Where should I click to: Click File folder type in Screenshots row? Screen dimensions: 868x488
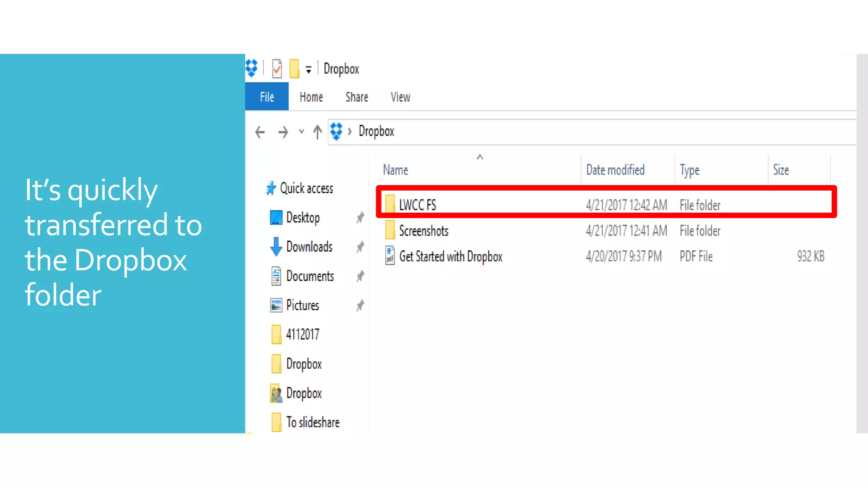coord(700,231)
